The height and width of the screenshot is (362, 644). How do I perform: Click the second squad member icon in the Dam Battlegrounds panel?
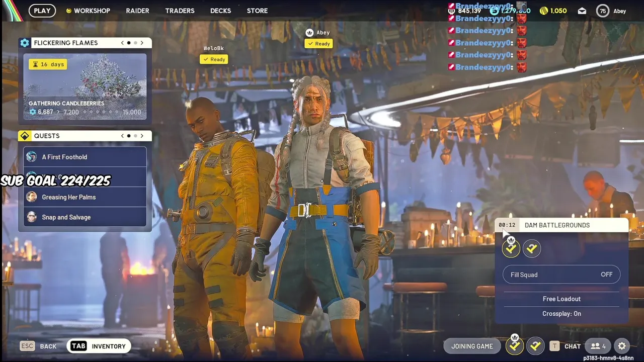[x=532, y=248]
